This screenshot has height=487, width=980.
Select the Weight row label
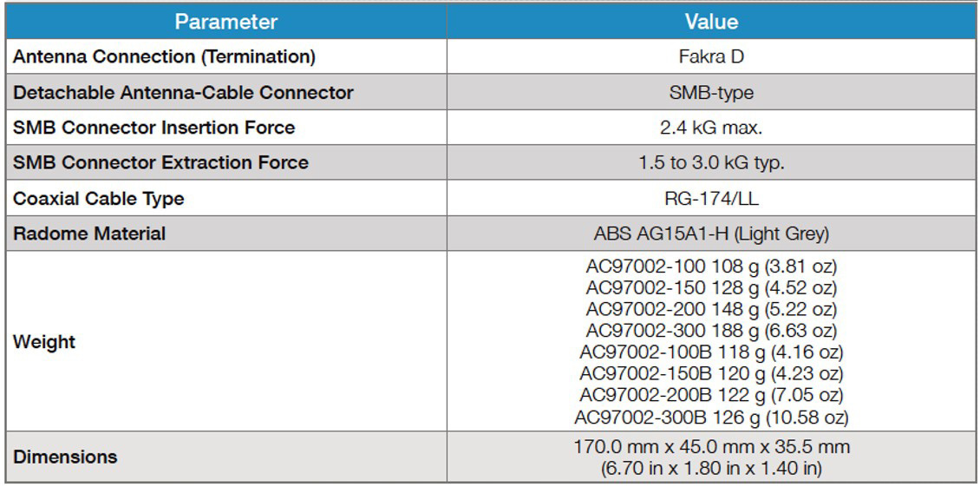(x=44, y=341)
